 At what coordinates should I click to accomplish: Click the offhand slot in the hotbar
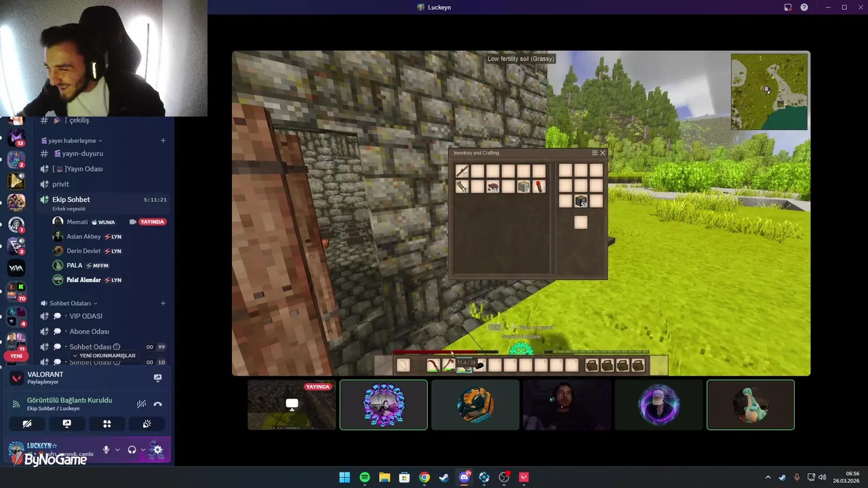click(x=403, y=366)
